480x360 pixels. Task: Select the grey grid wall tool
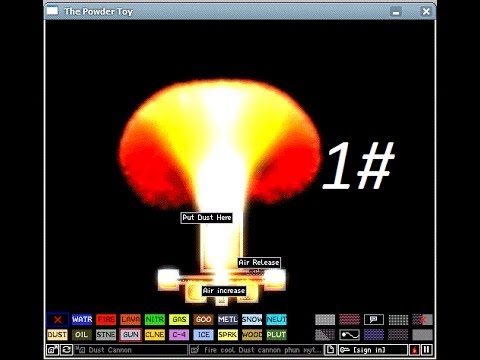tap(398, 319)
